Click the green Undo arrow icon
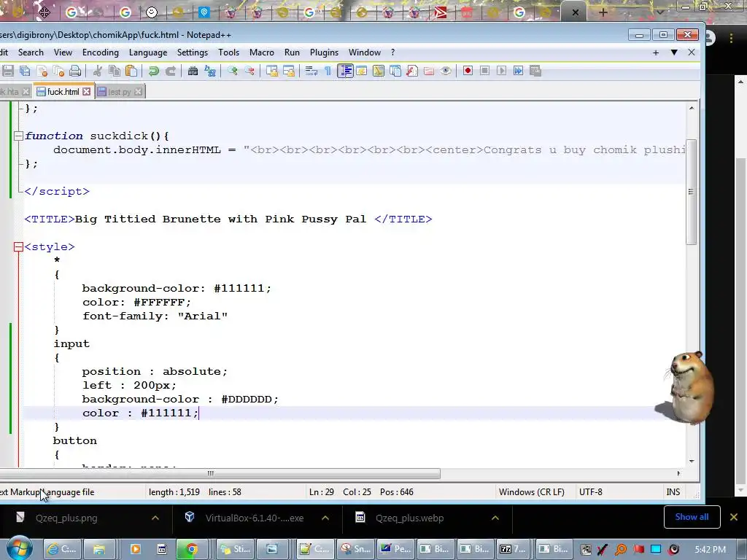 click(x=153, y=71)
